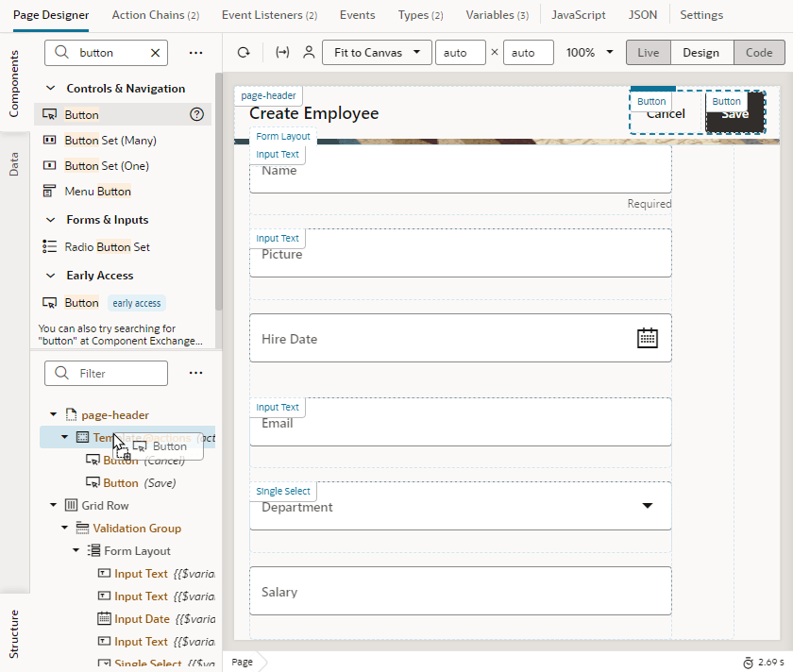Open the Structure filter overflow (...) menu
Screen dimensions: 793x672
195,373
